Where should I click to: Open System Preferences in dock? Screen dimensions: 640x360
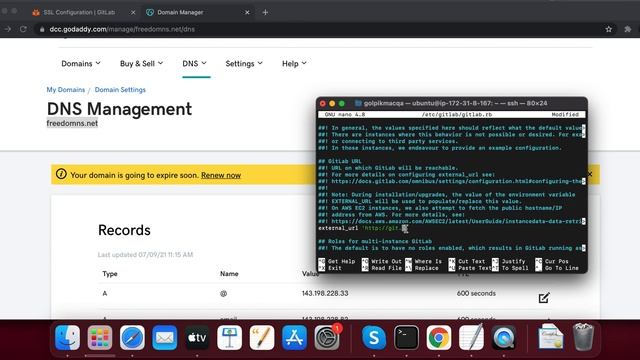(x=327, y=338)
